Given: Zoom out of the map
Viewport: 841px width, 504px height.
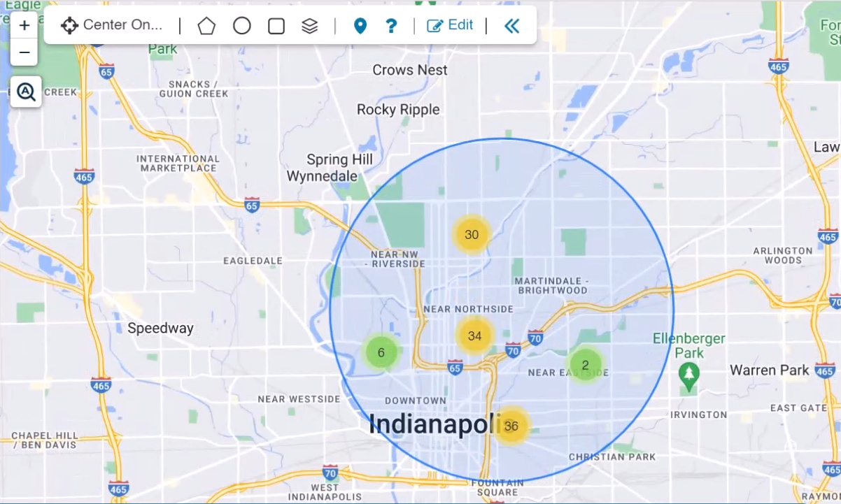Looking at the screenshot, I should pos(24,52).
